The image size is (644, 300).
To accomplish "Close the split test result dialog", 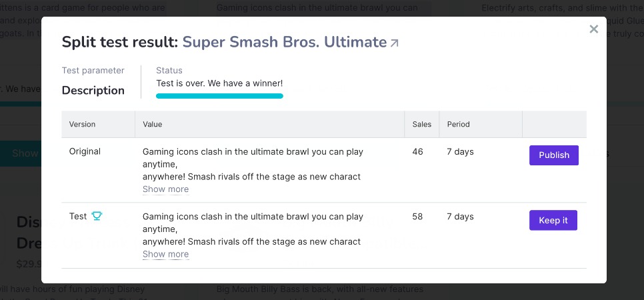I will point(593,29).
